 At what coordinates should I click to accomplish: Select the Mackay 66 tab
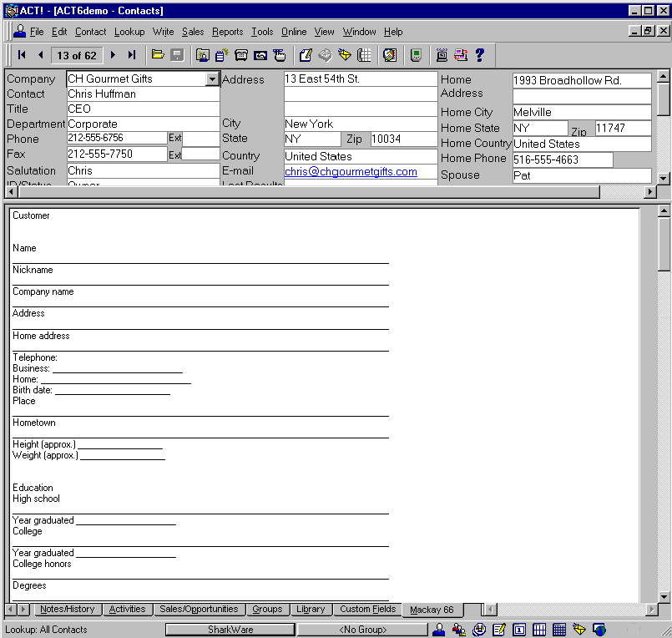[x=432, y=610]
